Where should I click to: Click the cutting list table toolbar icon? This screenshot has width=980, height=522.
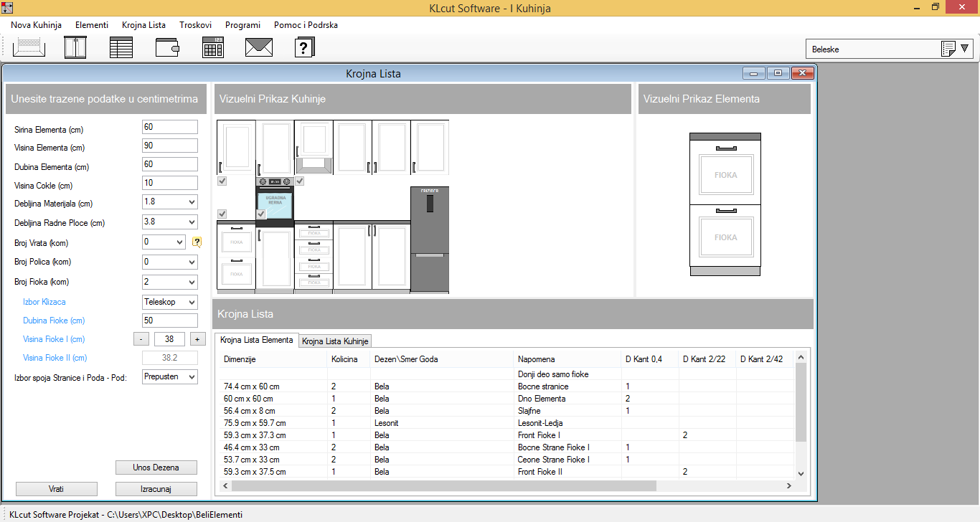click(x=121, y=48)
